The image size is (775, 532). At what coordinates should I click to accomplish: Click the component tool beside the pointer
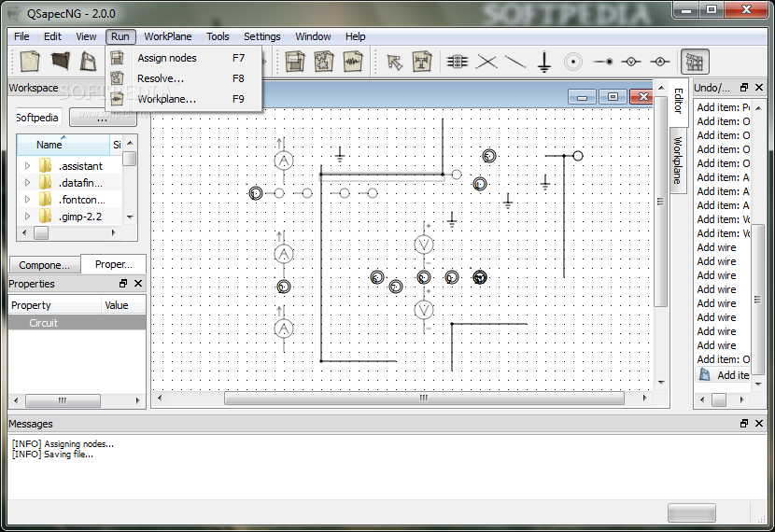(x=422, y=62)
